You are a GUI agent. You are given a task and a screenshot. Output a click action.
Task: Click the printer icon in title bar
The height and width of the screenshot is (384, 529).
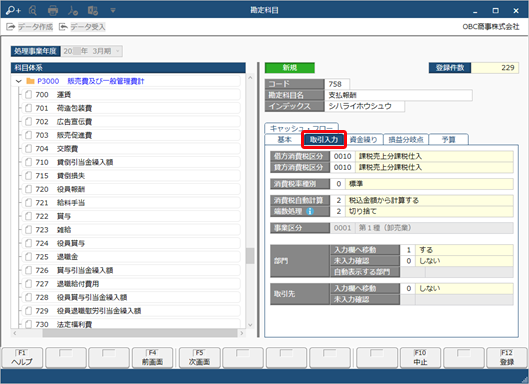(x=53, y=11)
